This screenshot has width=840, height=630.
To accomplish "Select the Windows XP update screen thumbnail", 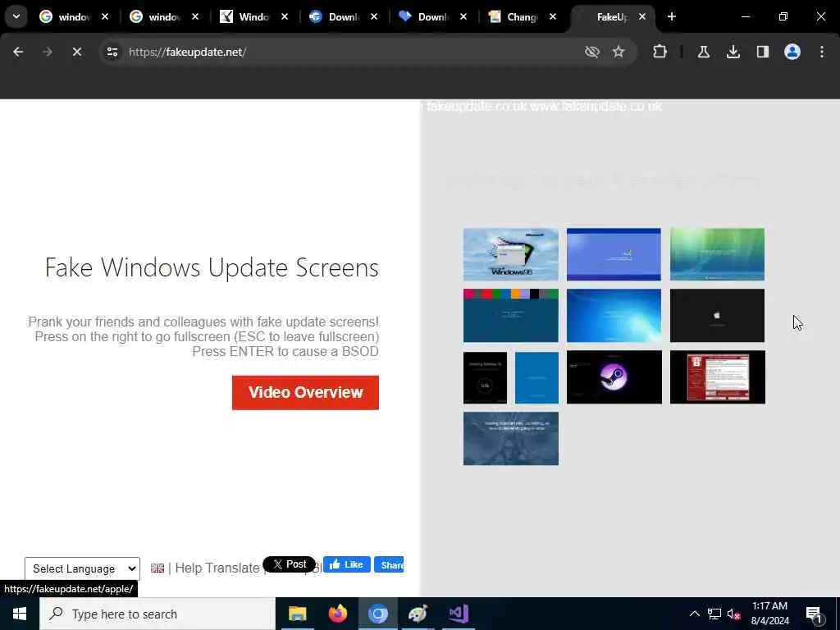I will coord(614,254).
